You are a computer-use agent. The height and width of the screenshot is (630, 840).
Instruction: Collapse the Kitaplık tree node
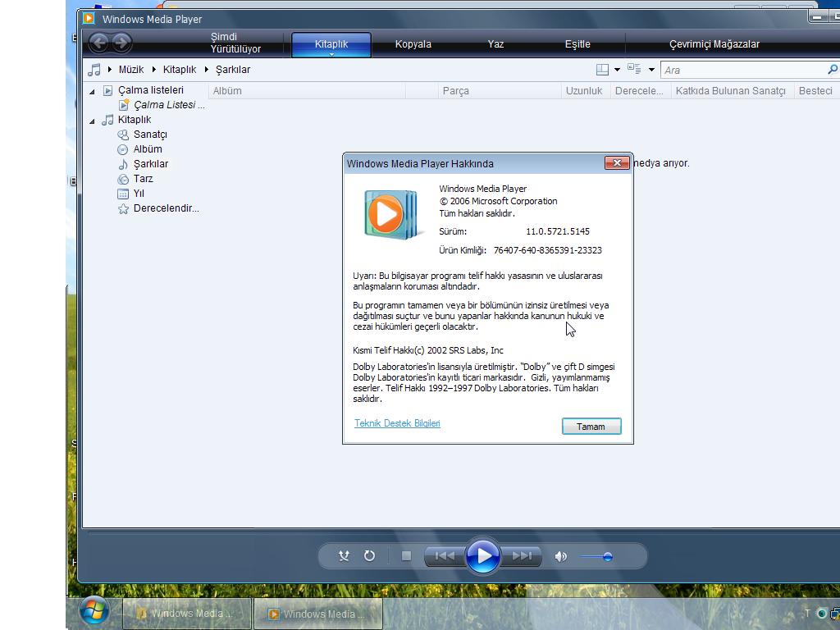92,121
